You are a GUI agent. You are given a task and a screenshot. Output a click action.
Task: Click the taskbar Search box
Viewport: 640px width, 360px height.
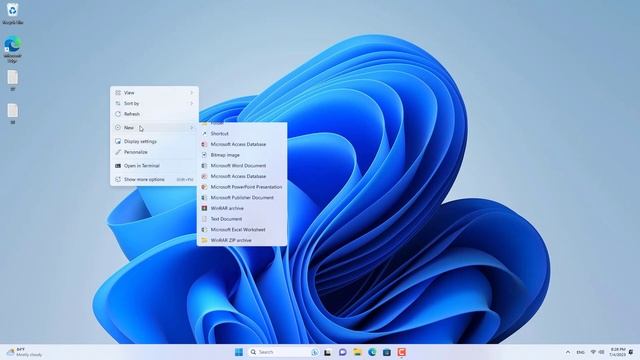284,352
